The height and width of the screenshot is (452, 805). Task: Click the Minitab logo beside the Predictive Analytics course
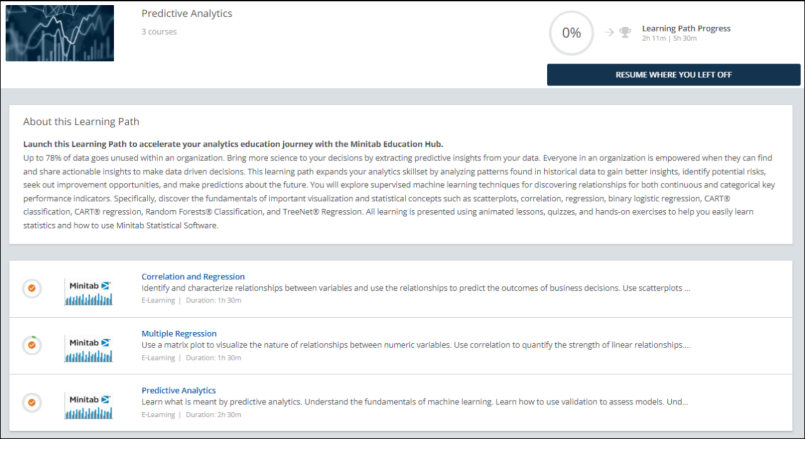point(89,405)
